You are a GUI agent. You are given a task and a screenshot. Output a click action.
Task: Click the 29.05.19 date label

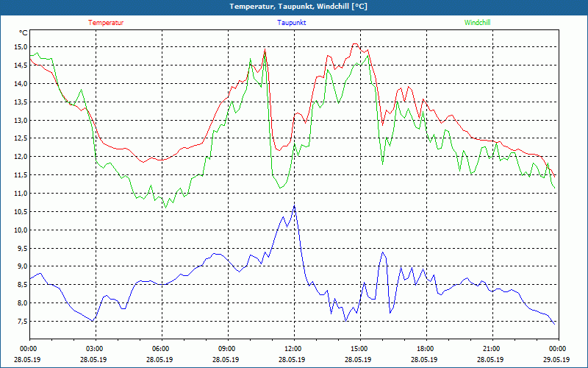click(556, 360)
